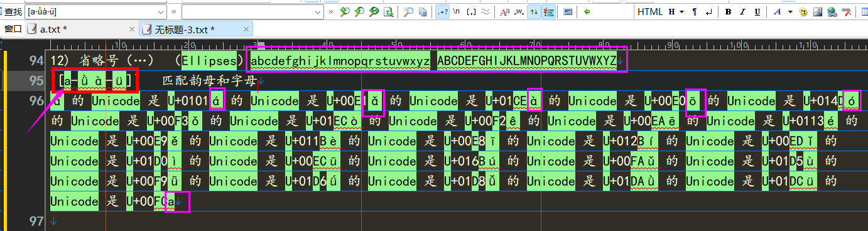This screenshot has height=231, width=868.
Task: Insert hyperlink with the globe link icon
Action: coord(832,11)
